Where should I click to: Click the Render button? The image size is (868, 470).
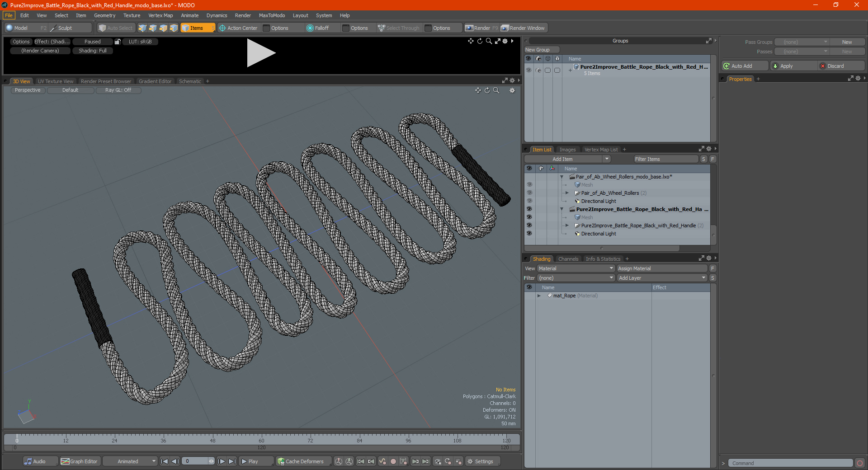point(481,28)
